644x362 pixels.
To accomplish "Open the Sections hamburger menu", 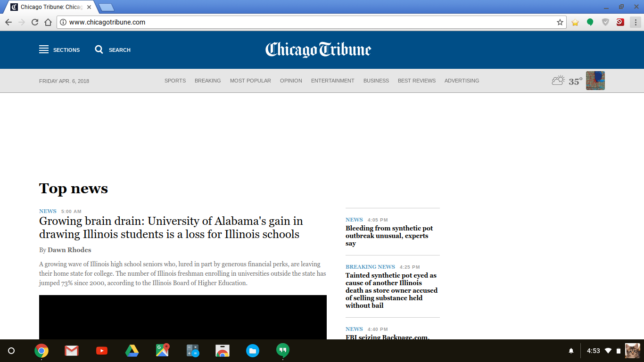I will 44,49.
